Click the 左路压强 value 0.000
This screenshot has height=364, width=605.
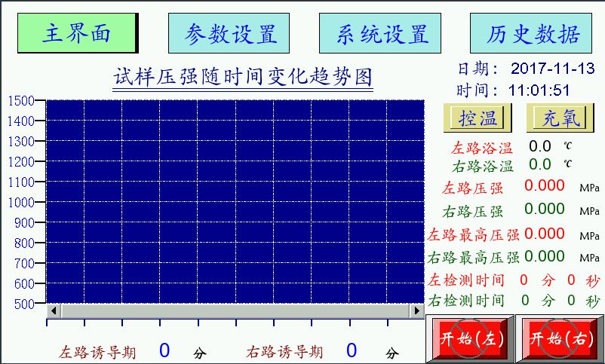[545, 185]
